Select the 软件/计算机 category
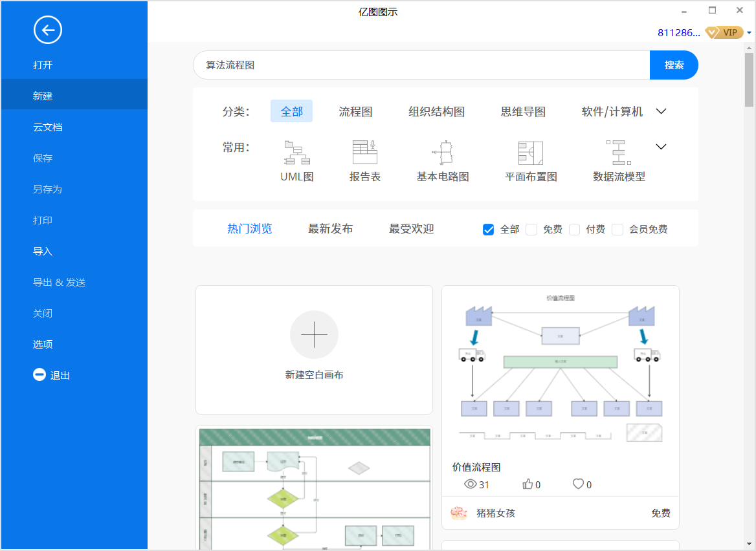The image size is (756, 551). click(x=612, y=112)
